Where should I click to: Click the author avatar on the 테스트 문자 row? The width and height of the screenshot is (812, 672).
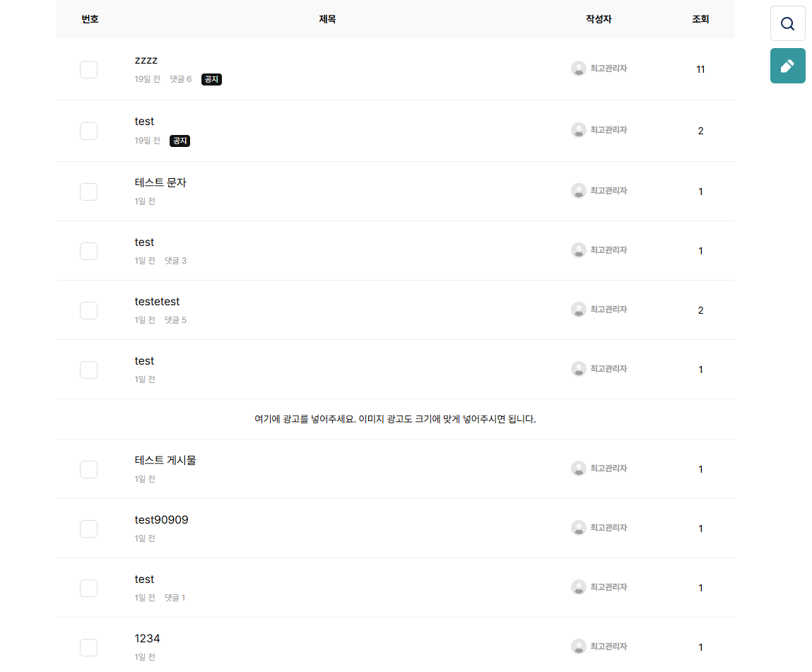(x=579, y=191)
